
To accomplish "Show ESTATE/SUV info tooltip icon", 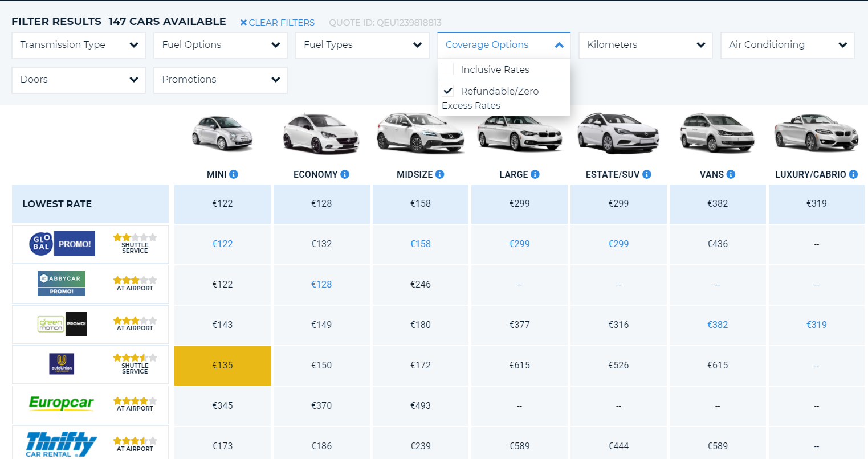I will [x=647, y=174].
